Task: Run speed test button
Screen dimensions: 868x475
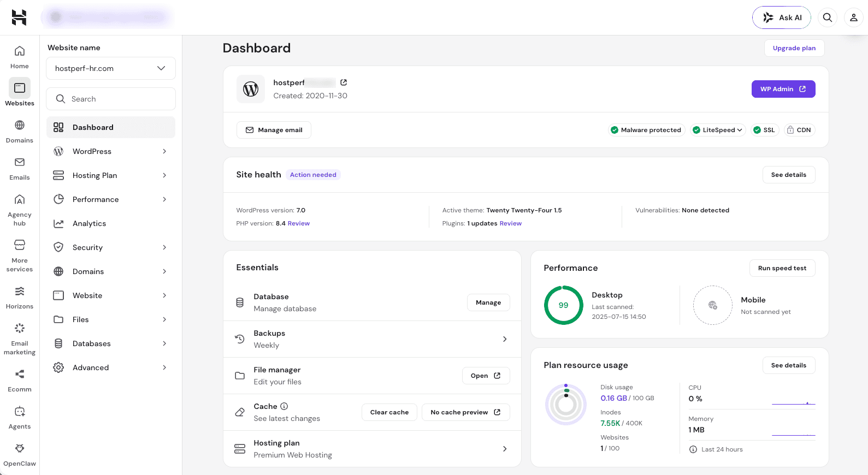Action: click(x=782, y=268)
